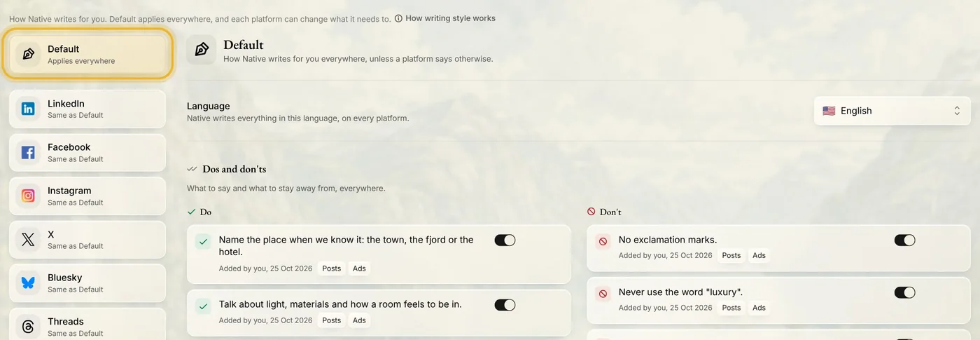Toggle off the Name the place rule
The height and width of the screenshot is (340, 980).
505,240
